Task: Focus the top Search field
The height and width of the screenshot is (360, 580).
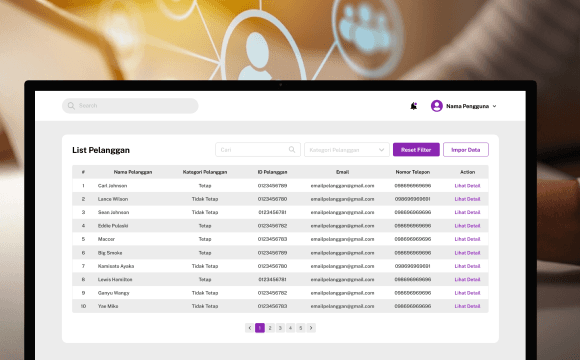Action: [x=130, y=106]
